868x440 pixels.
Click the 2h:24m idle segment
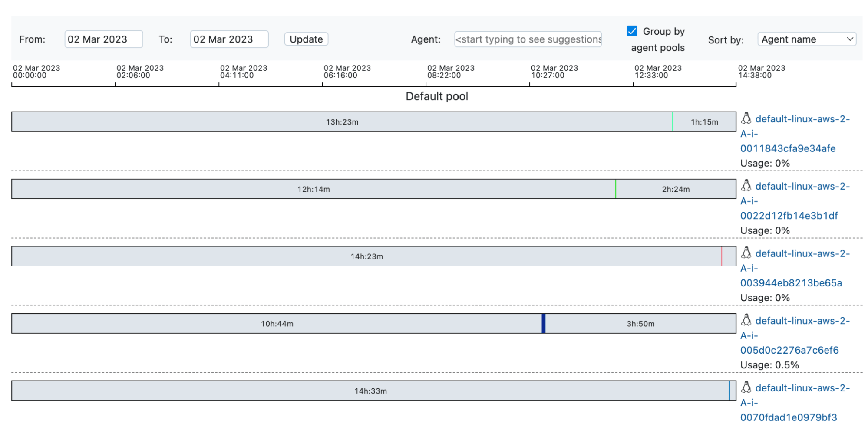(676, 189)
